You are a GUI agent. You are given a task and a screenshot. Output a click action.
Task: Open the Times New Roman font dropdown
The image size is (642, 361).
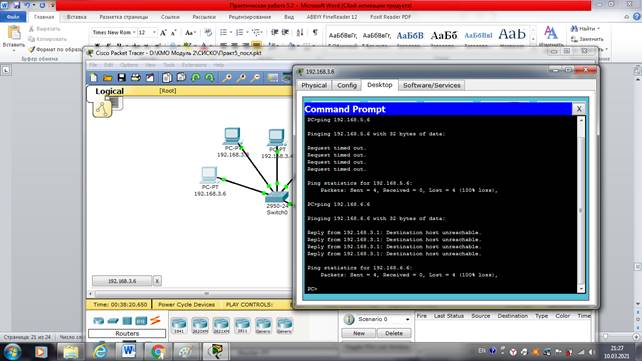coord(134,32)
